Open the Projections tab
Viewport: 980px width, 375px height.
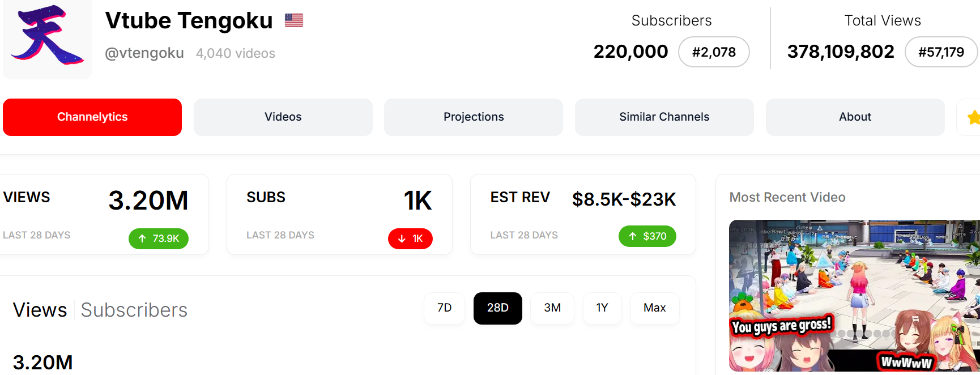(x=474, y=117)
